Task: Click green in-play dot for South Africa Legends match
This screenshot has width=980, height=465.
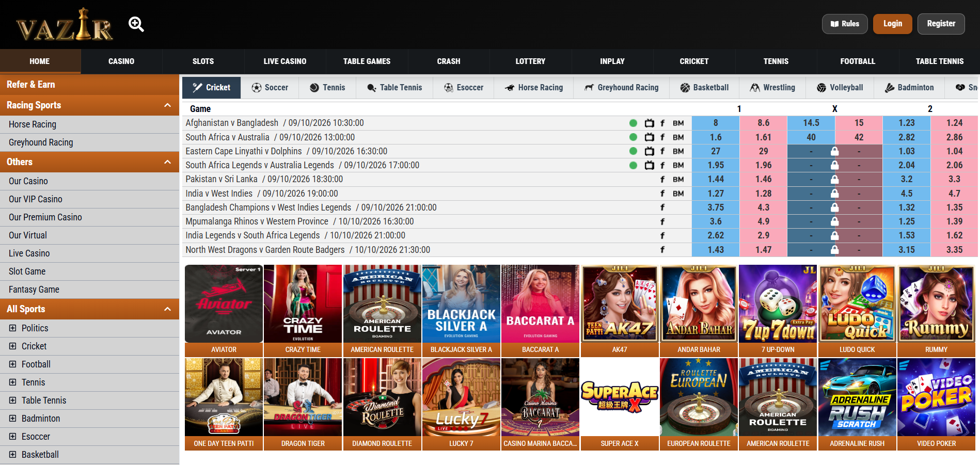Action: [x=633, y=165]
